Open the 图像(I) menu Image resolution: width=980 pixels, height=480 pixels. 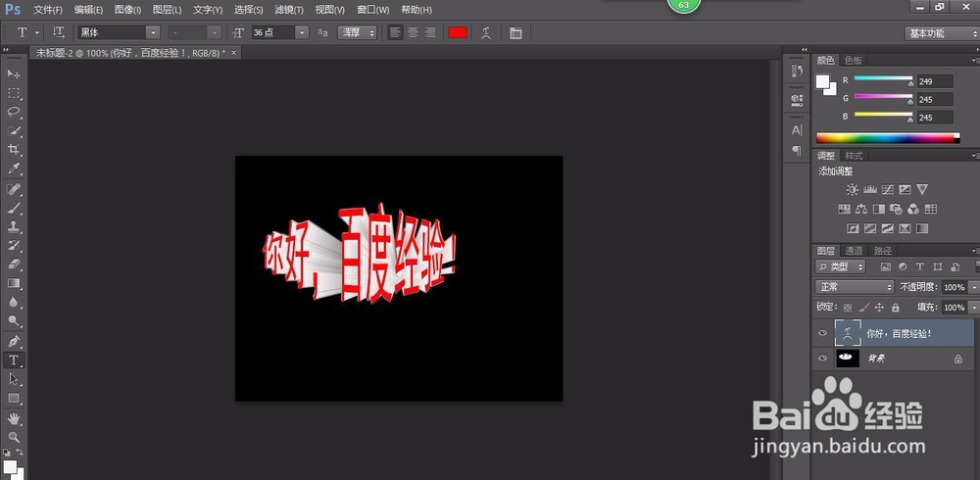tap(128, 10)
